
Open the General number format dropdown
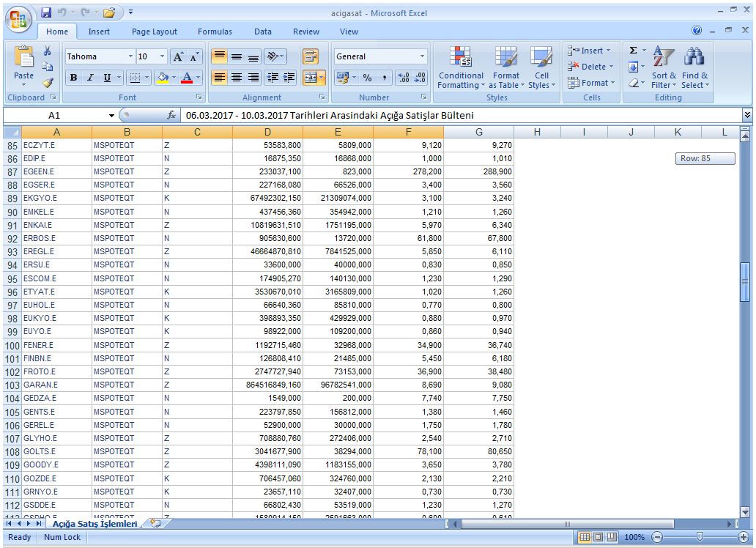point(423,56)
